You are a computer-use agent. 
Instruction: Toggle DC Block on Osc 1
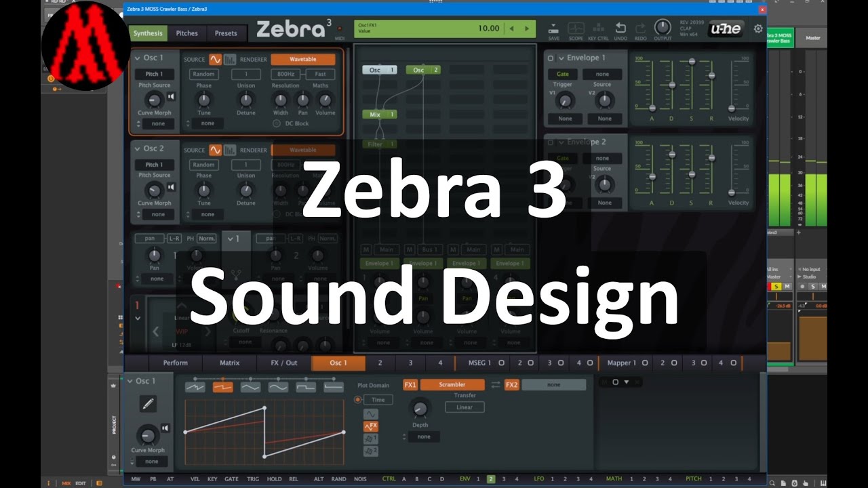(276, 123)
